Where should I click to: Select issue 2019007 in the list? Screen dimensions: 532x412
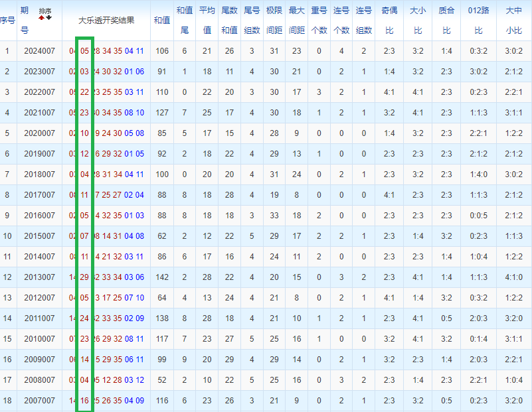pos(39,154)
